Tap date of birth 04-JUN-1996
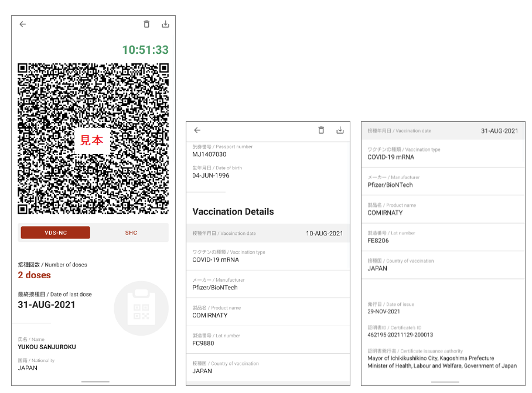The height and width of the screenshot is (393, 532). coord(211,175)
